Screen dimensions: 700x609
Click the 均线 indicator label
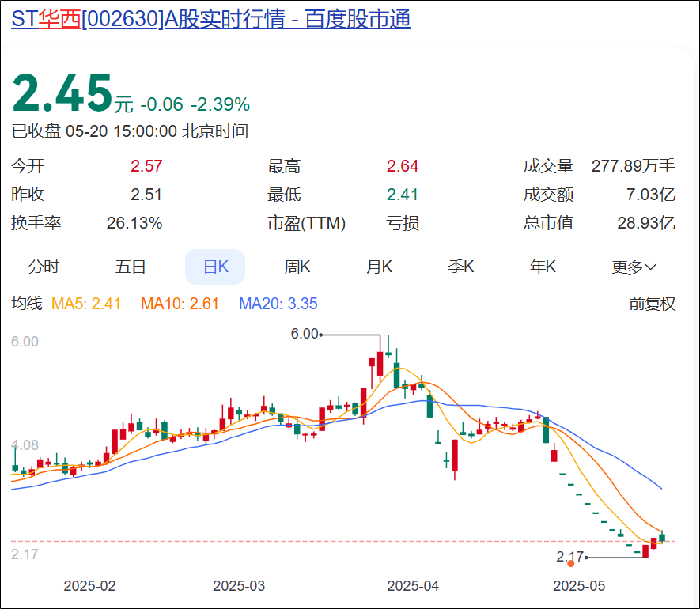[x=26, y=304]
